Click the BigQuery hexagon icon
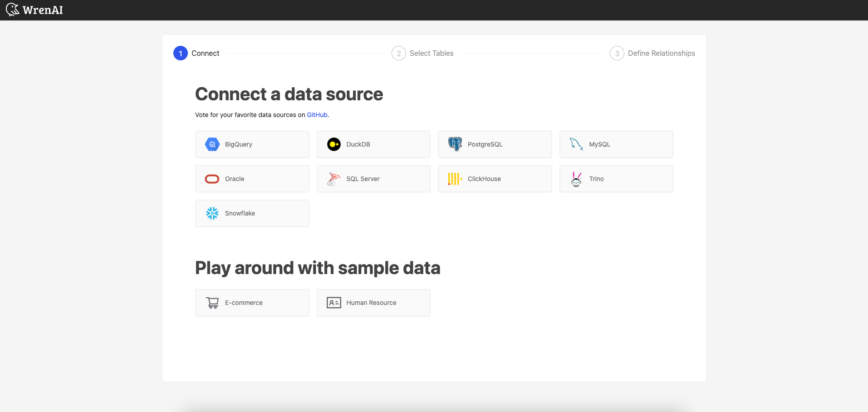 [x=212, y=144]
